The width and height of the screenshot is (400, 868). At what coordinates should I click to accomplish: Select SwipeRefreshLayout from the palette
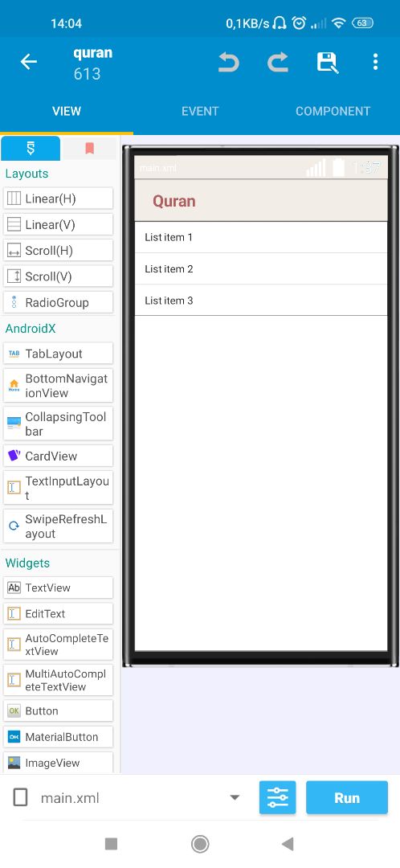(58, 526)
